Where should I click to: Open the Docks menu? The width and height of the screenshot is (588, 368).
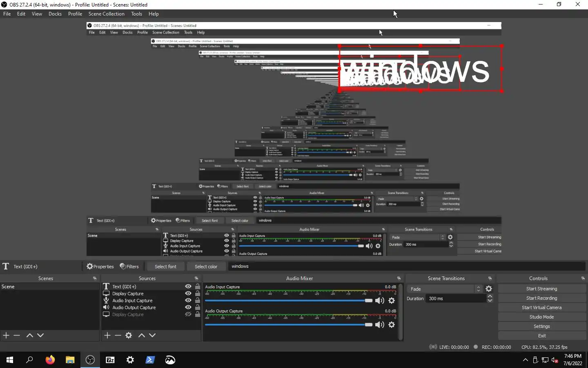[x=55, y=14]
